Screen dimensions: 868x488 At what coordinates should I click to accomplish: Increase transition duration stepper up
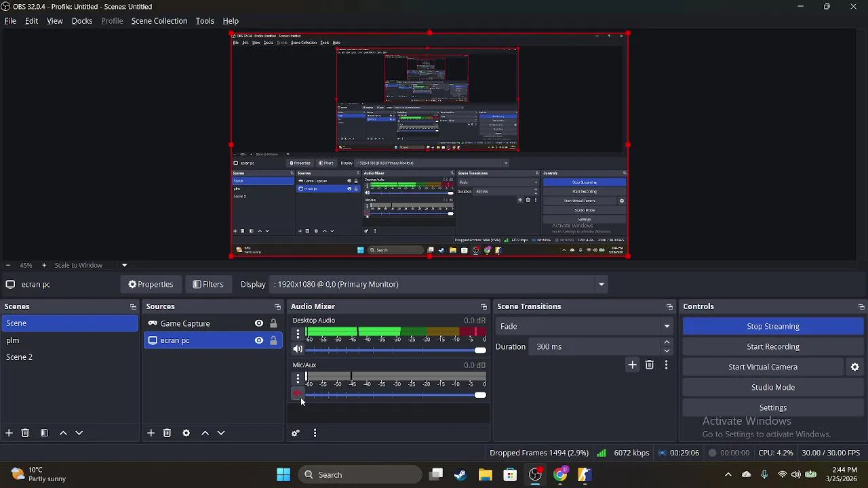(667, 343)
